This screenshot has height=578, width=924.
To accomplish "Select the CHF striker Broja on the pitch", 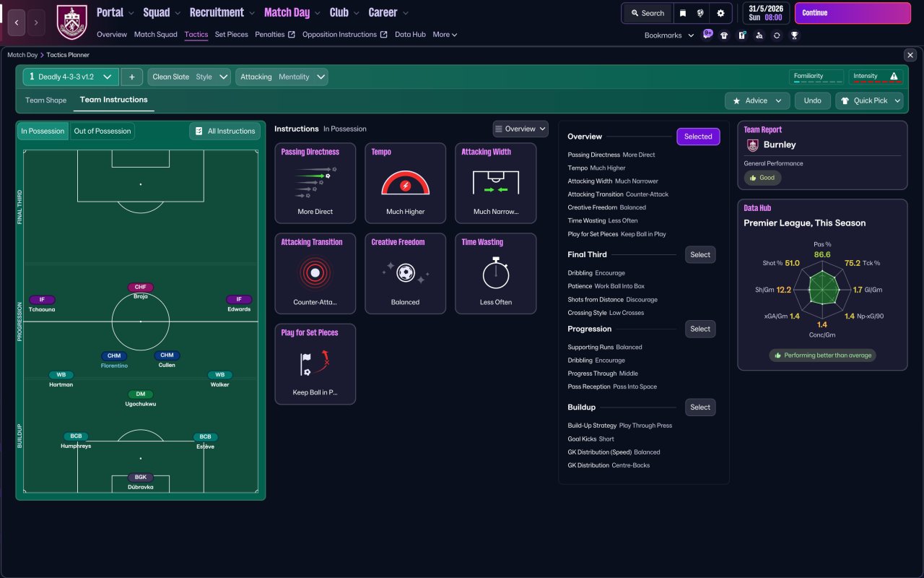I will click(x=140, y=291).
